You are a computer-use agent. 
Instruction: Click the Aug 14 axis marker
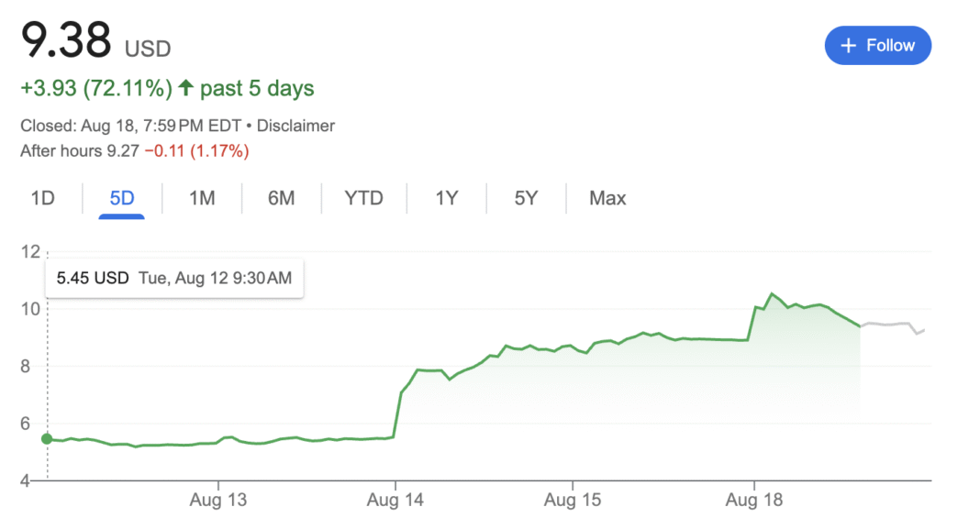[x=395, y=500]
